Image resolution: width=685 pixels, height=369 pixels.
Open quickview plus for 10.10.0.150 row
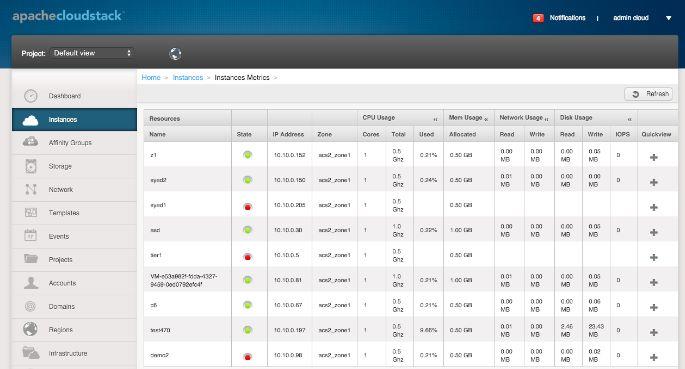point(654,182)
